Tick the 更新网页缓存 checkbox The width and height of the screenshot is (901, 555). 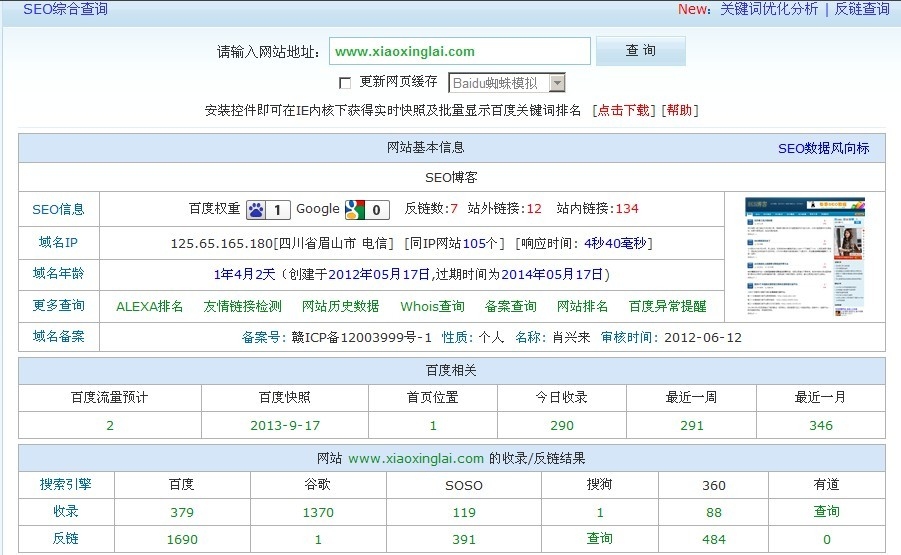point(345,83)
